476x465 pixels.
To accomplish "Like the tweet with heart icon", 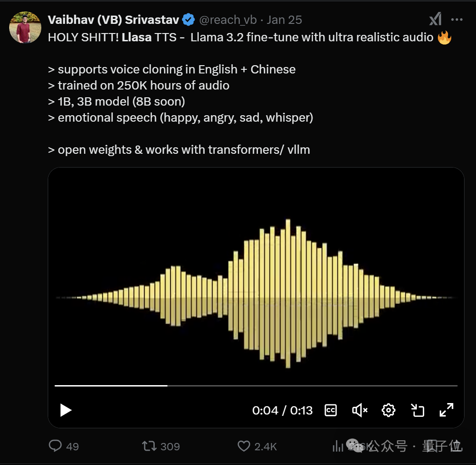I will 244,446.
